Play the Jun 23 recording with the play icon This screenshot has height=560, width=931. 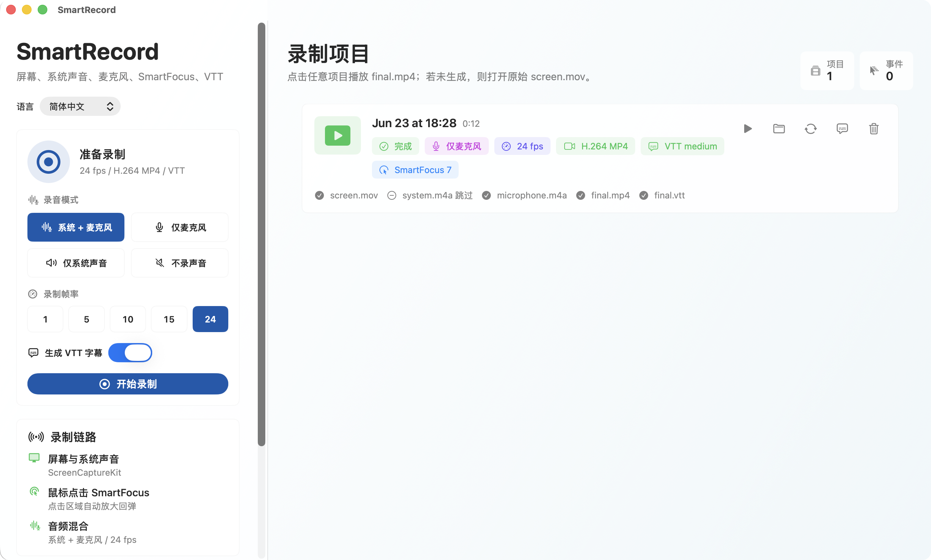(748, 129)
